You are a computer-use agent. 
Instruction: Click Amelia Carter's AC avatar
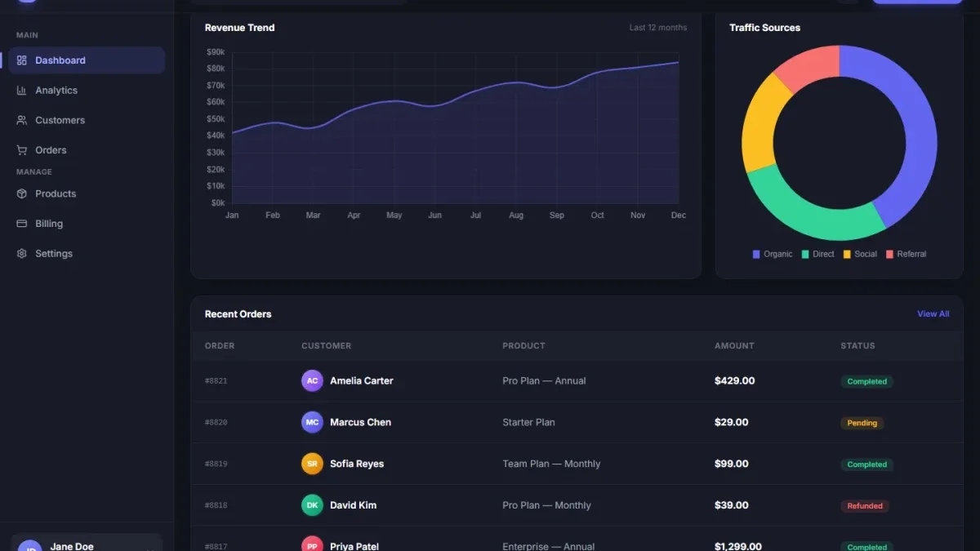(x=312, y=381)
